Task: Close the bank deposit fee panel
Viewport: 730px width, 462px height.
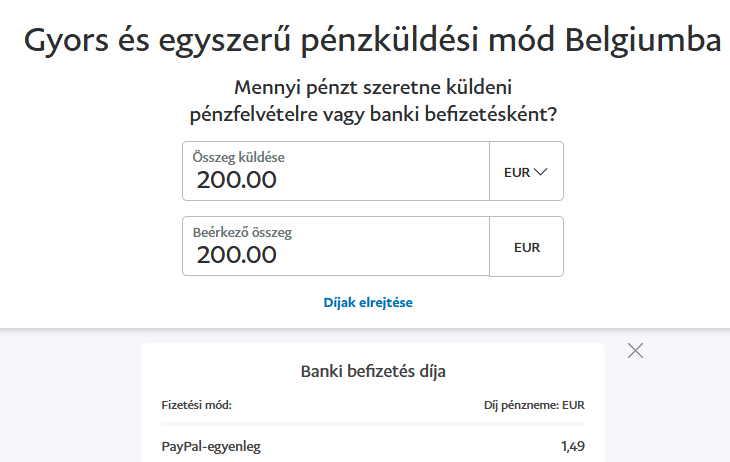Action: coord(635,351)
